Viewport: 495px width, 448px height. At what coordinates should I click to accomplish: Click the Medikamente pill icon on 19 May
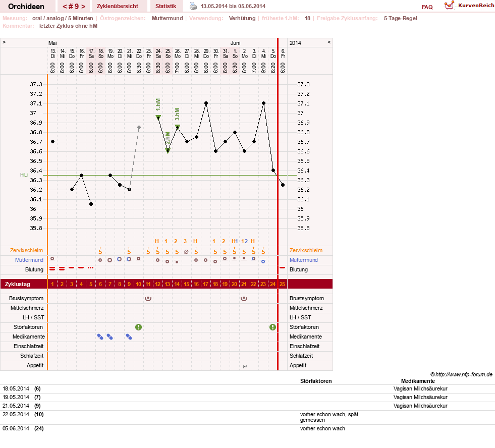[109, 337]
